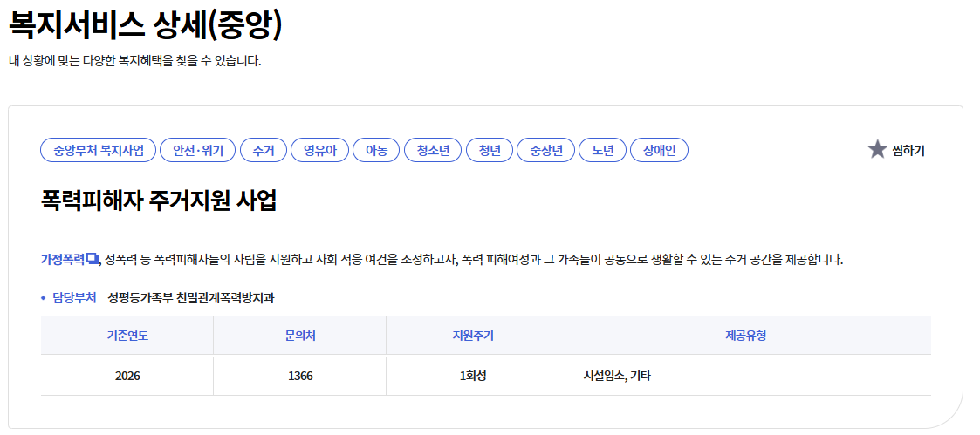The height and width of the screenshot is (435, 980).
Task: Click the 제공유형 column header
Action: 745,336
